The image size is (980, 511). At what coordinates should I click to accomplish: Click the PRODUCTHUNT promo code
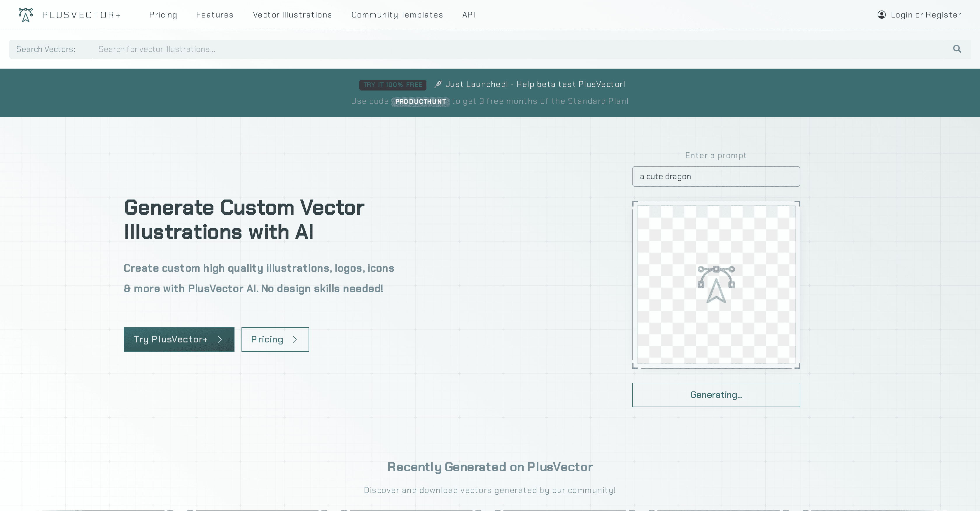click(420, 101)
